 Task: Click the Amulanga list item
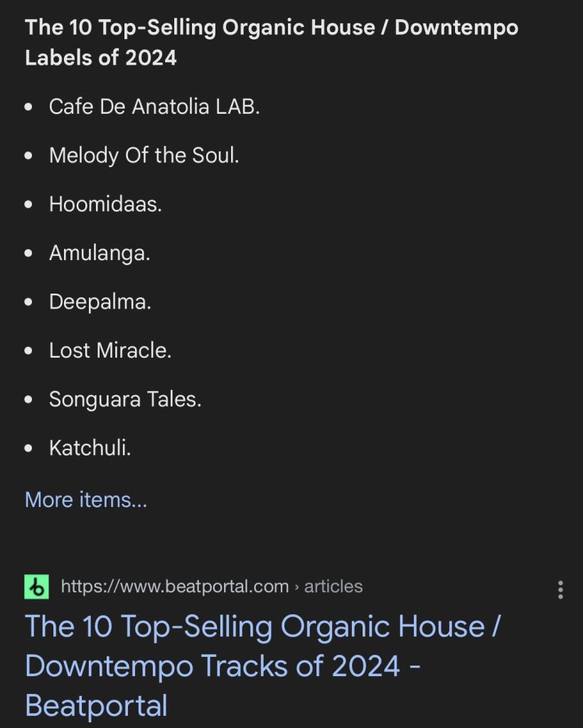point(100,253)
